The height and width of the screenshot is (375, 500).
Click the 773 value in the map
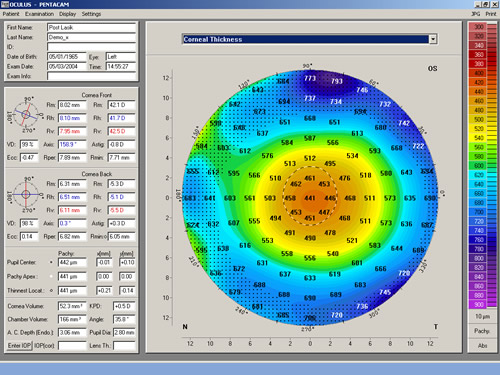[x=310, y=78]
